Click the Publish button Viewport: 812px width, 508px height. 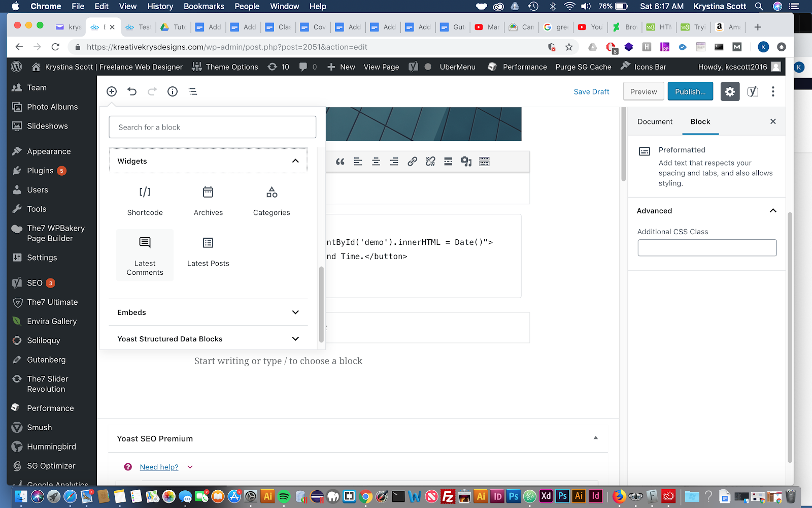690,91
